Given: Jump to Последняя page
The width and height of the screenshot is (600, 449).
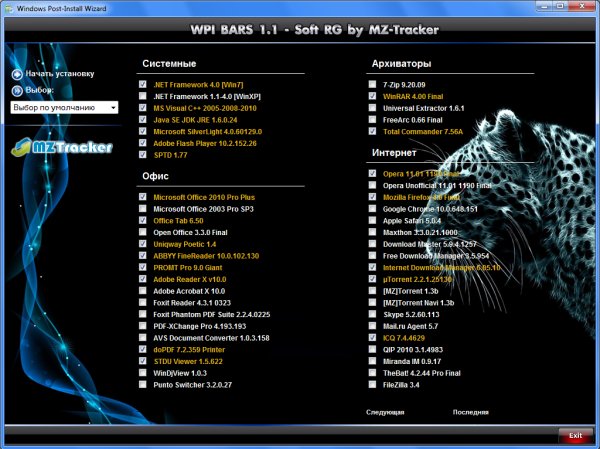Looking at the screenshot, I should [471, 412].
